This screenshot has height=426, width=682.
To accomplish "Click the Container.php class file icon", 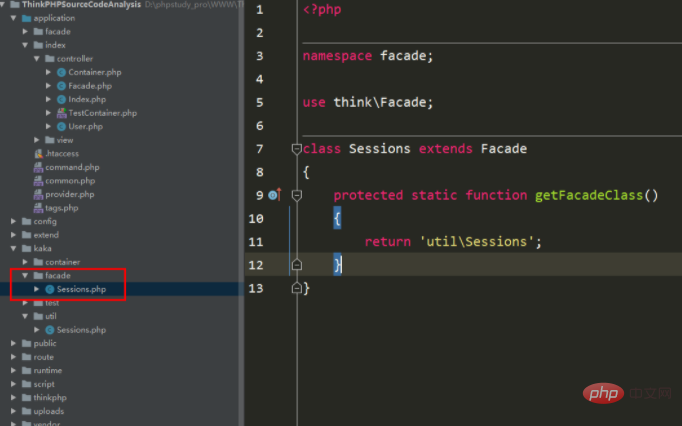I will click(61, 72).
